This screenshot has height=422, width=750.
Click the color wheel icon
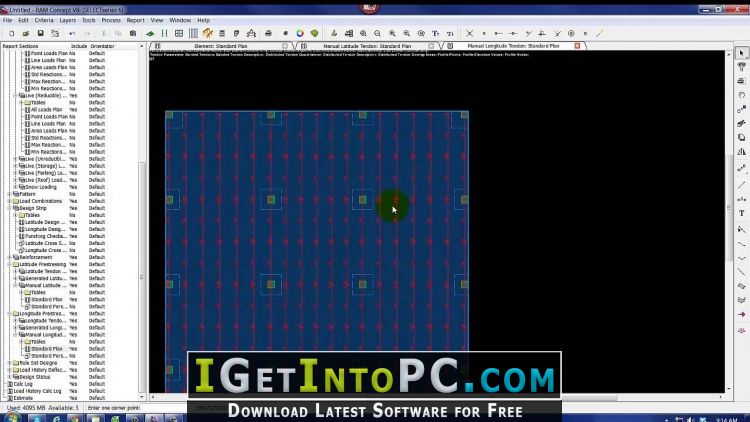pos(300,33)
